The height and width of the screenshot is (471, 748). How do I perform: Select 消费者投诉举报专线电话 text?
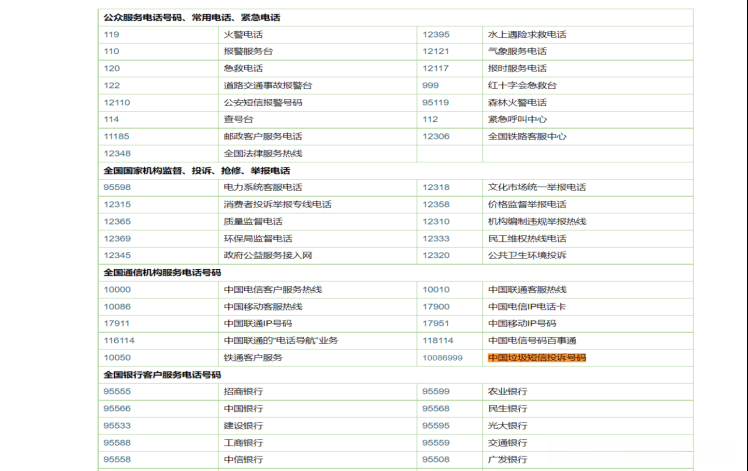(278, 205)
